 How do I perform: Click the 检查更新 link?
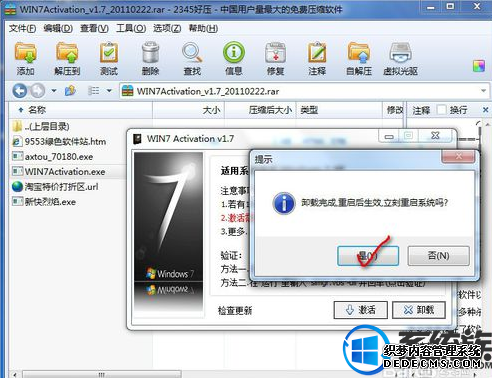pyautogui.click(x=235, y=311)
